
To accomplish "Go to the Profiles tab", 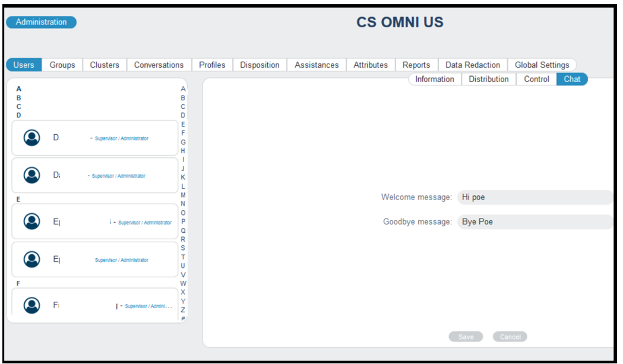I will [212, 65].
